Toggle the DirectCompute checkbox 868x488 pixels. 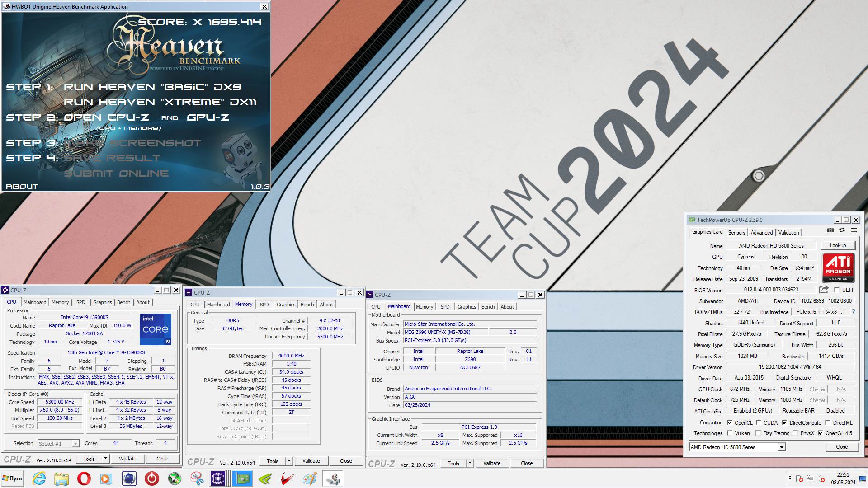(784, 423)
